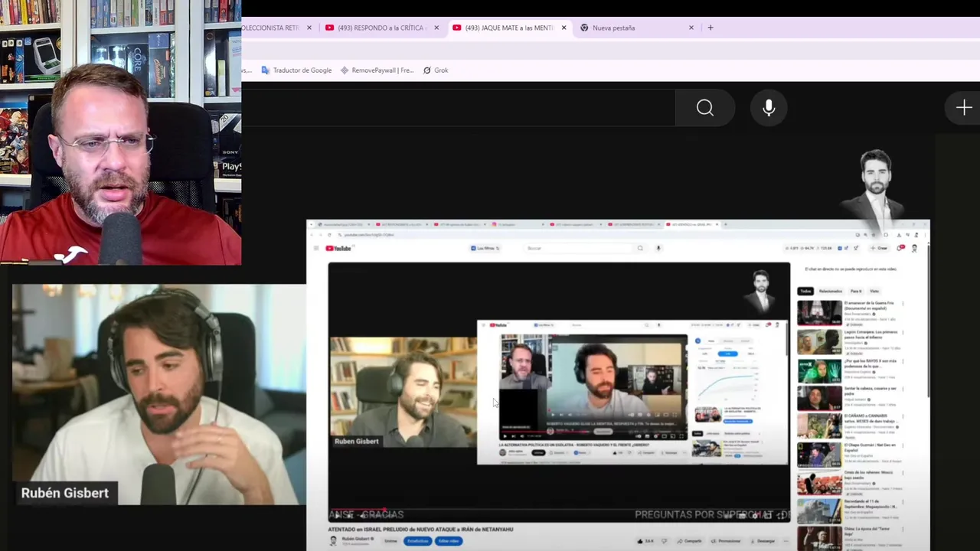Like the video with thumbs up
The image size is (980, 551).
[x=644, y=541]
